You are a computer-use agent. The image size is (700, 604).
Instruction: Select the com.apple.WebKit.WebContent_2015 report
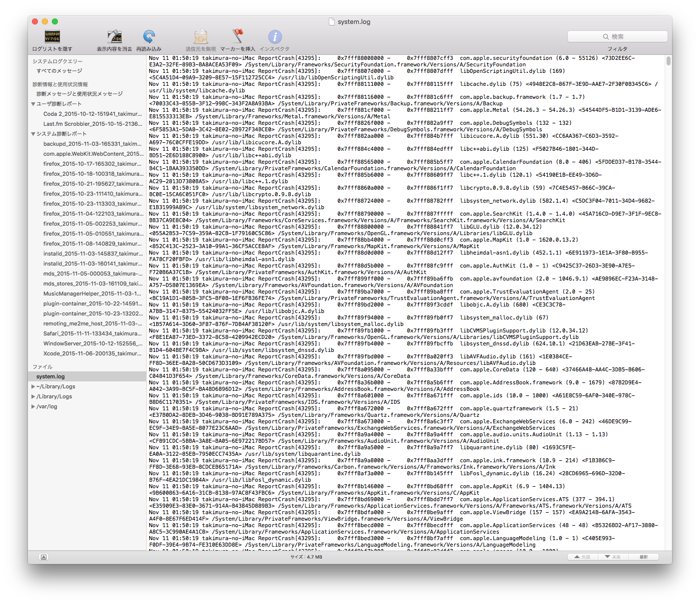tap(93, 154)
